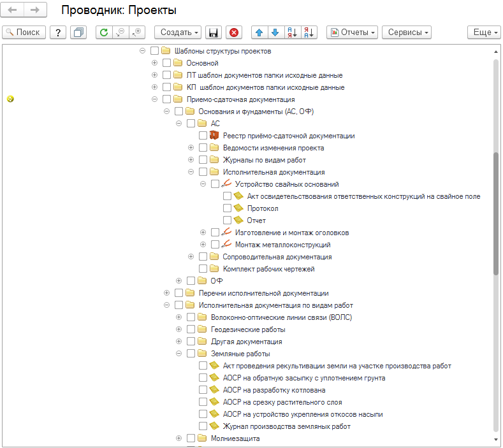Tick checkbox for Приемо-сдаточная документация
Viewport: 503px width, 448px height.
point(166,99)
